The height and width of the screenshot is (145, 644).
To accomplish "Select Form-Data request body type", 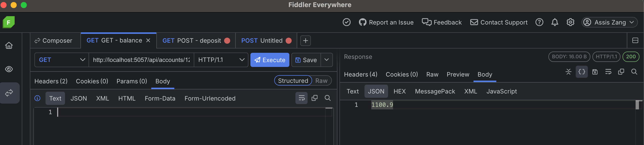I will coord(160,98).
